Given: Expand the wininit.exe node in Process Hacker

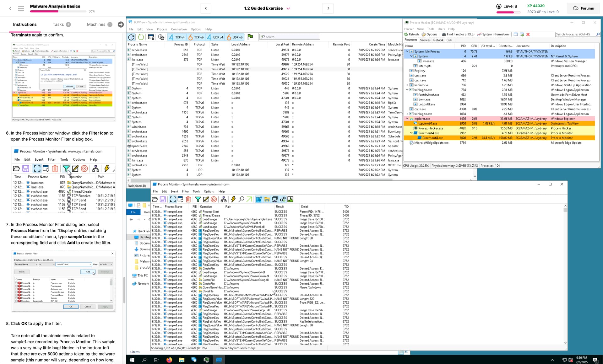Looking at the screenshot, I should point(407,85).
